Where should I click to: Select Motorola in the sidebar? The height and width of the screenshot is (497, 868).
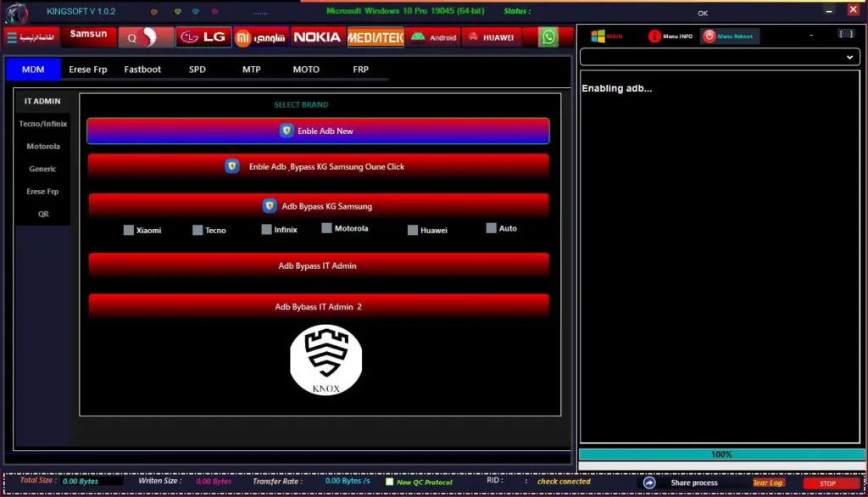[x=42, y=146]
